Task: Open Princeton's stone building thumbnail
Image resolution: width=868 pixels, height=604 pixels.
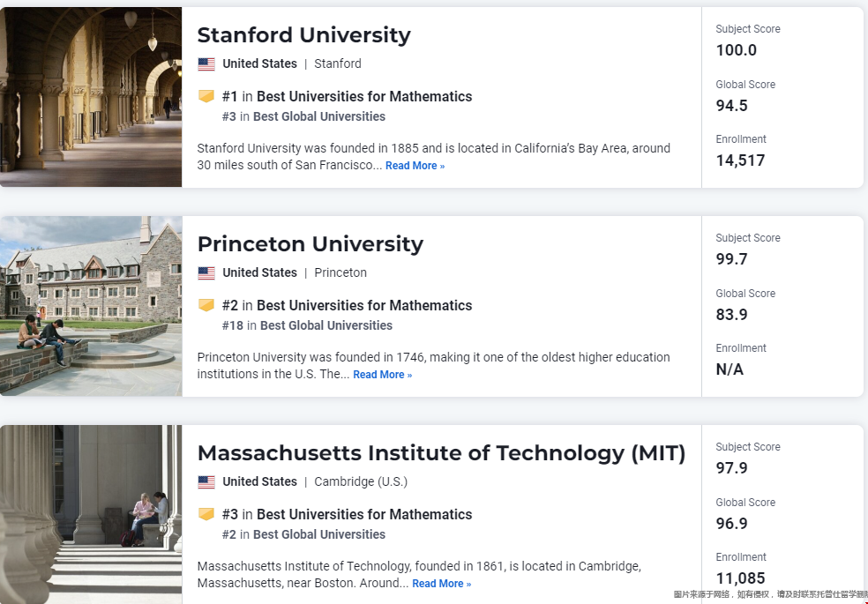Action: tap(91, 306)
